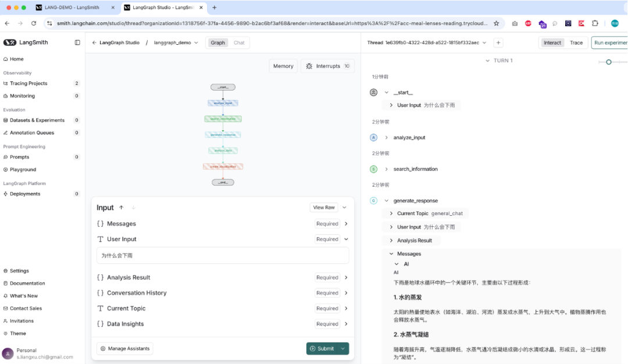This screenshot has height=364, width=628.
Task: Navigate browser back arrow
Action: (7, 23)
